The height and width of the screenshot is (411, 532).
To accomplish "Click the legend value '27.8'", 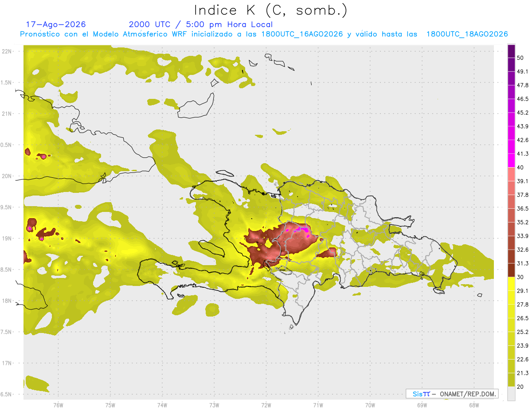I will pyautogui.click(x=523, y=305).
